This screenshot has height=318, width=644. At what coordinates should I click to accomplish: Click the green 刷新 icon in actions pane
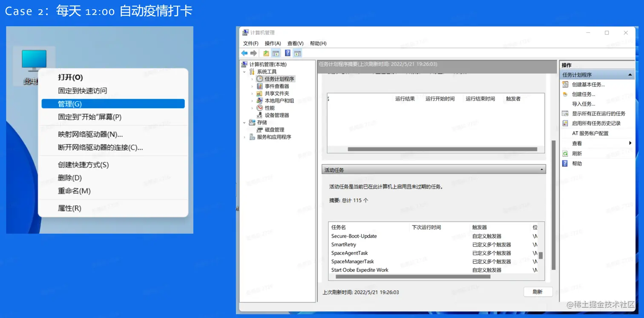click(x=565, y=153)
